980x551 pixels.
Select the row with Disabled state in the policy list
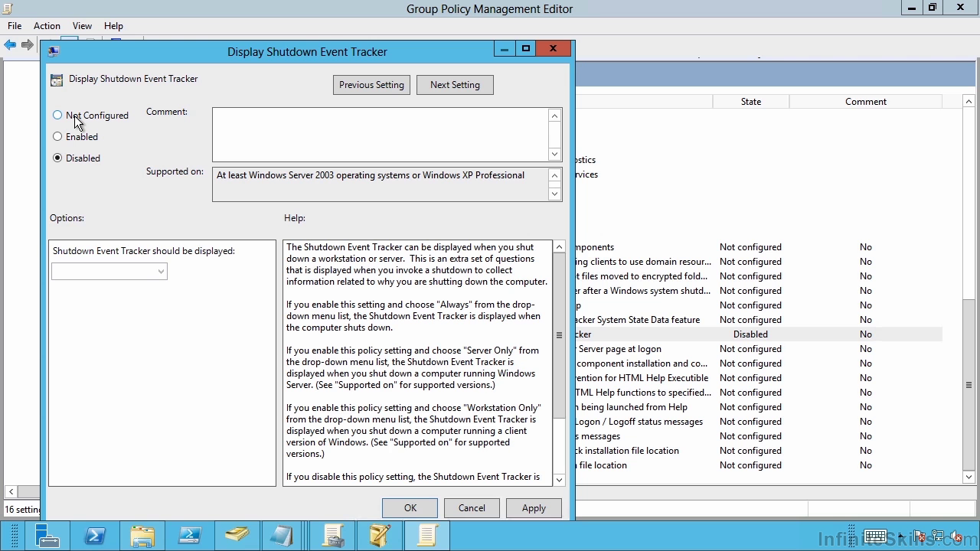tap(758, 334)
